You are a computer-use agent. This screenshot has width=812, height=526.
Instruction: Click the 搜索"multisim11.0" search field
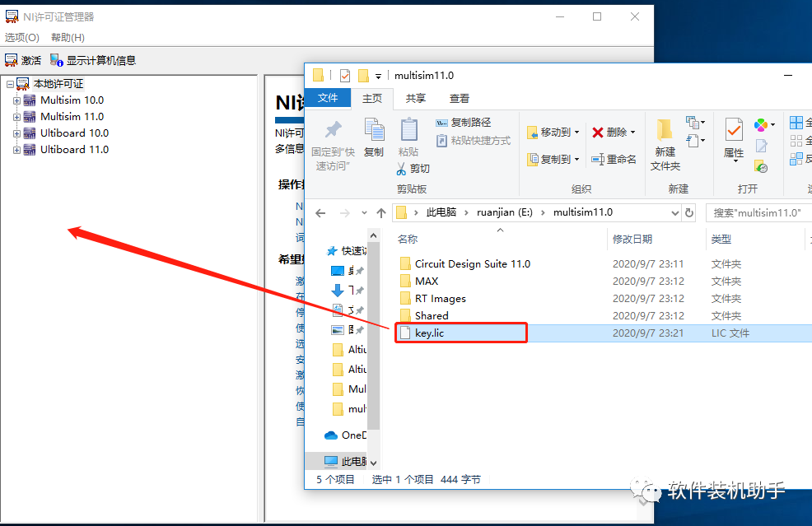coord(758,212)
